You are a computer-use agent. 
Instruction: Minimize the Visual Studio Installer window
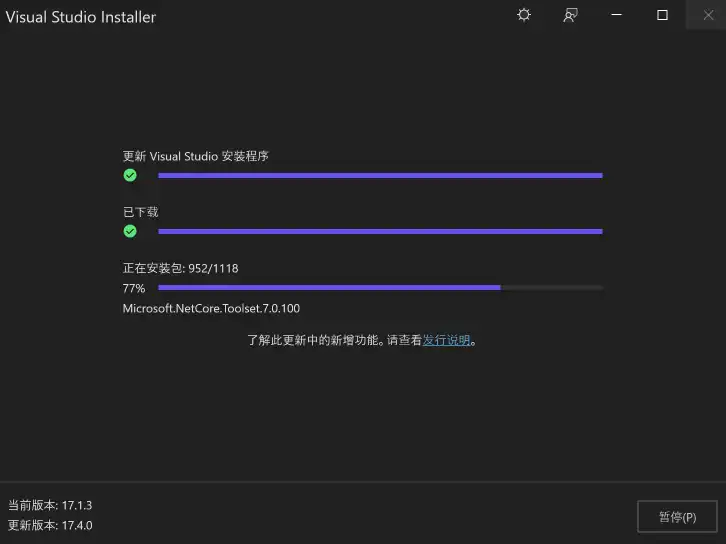click(x=616, y=15)
